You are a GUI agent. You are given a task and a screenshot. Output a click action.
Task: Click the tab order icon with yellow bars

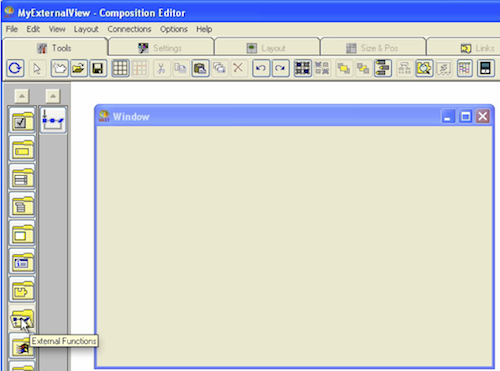click(383, 68)
